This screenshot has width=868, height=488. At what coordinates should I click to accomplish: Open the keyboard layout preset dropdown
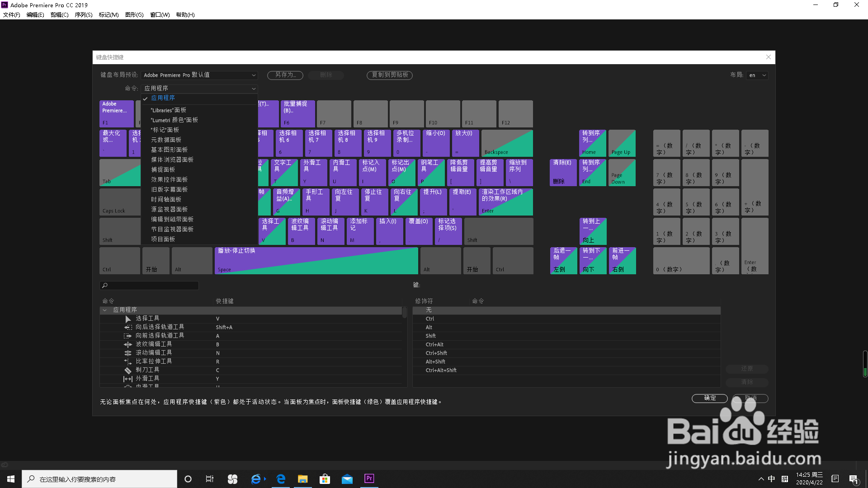point(199,75)
